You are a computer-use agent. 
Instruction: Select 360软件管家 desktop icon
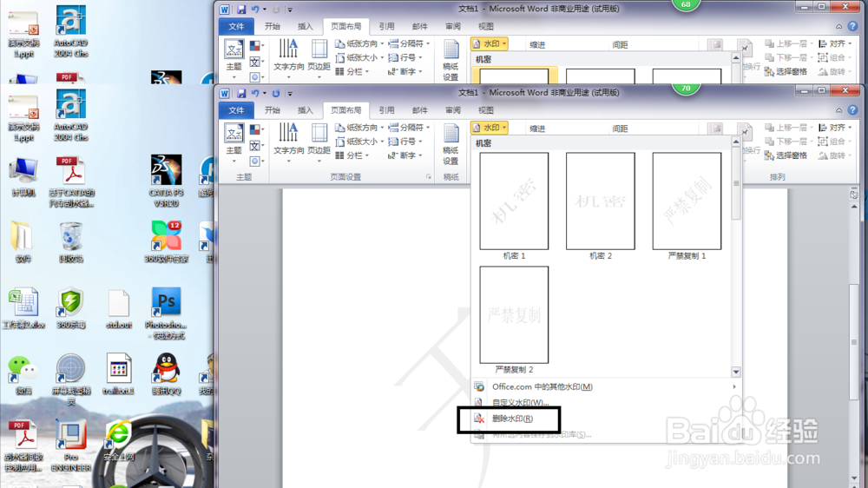(166, 242)
